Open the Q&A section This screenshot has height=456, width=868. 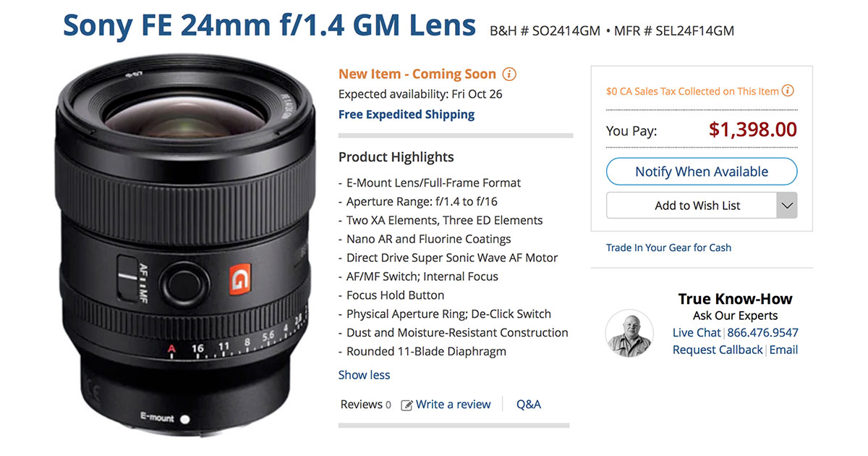click(529, 404)
